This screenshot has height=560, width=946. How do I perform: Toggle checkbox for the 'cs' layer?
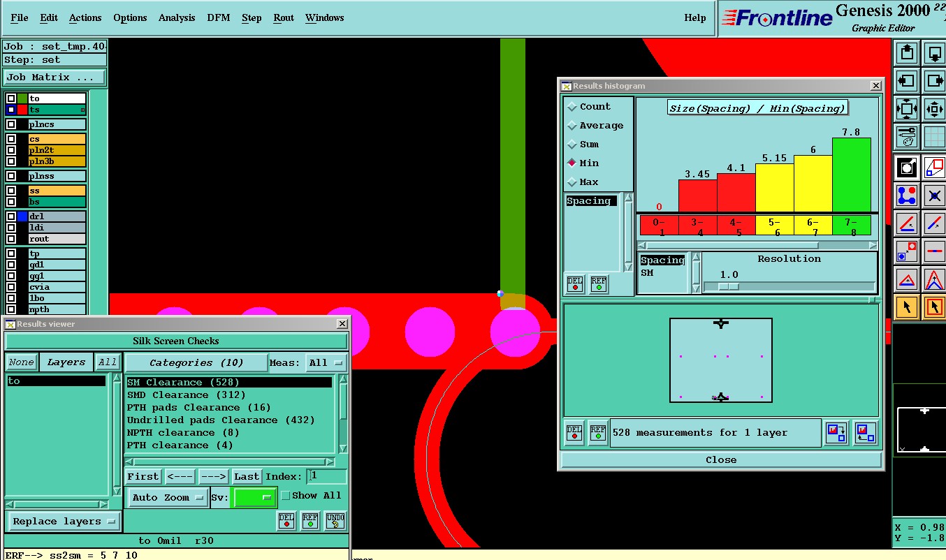coord(11,139)
